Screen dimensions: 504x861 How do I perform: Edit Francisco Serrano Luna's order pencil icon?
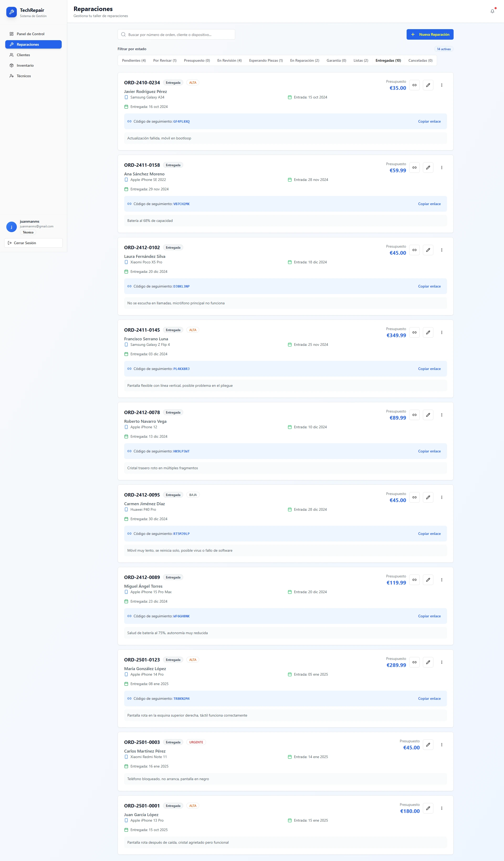point(428,332)
